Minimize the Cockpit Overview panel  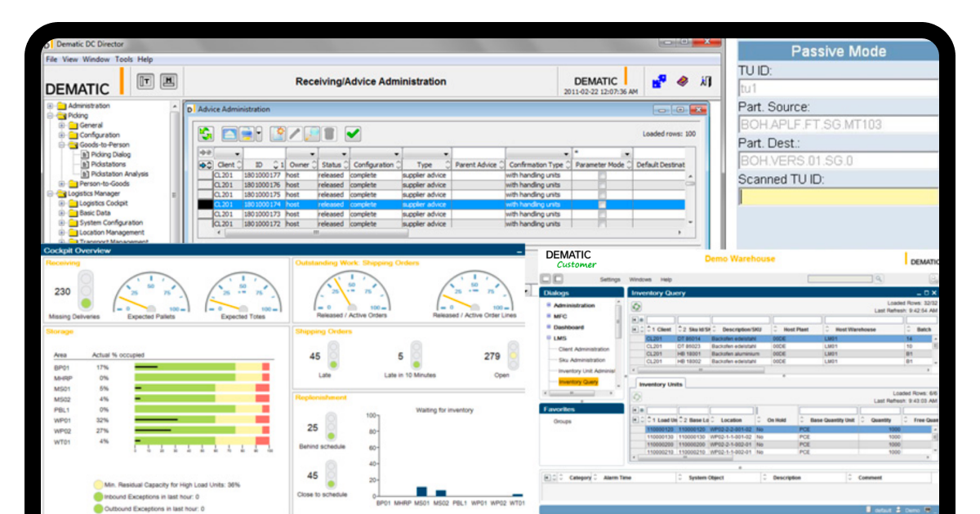(x=519, y=252)
